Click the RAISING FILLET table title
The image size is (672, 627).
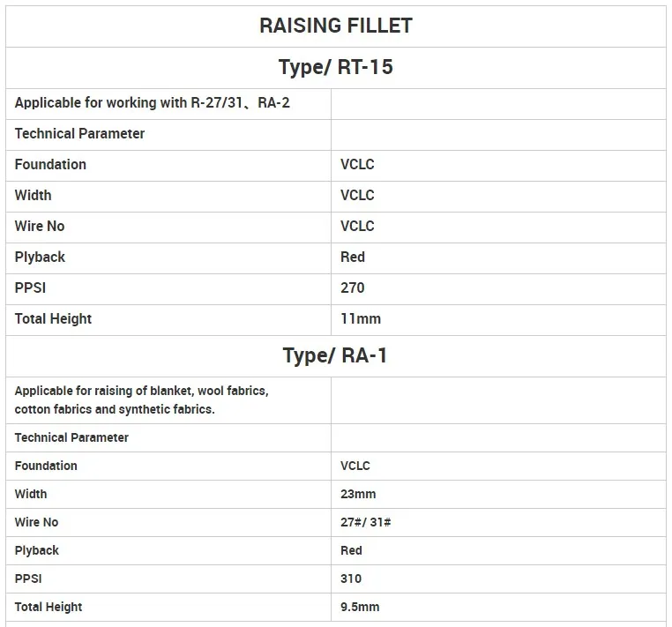[335, 26]
